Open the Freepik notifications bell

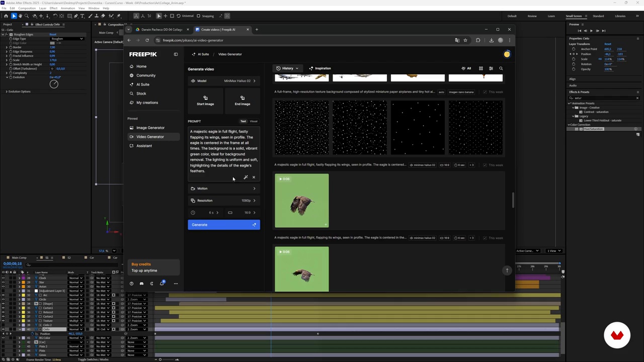(x=162, y=284)
